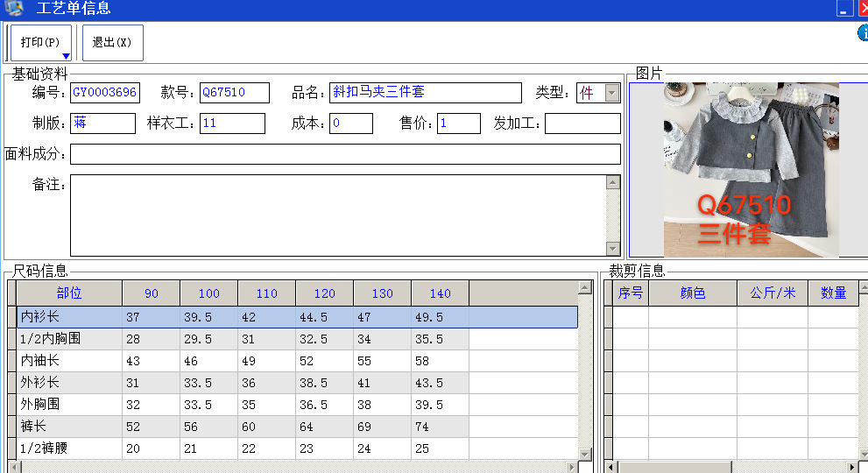Click size table vertical scrollbar up arrow
868x473 pixels.
(x=585, y=287)
